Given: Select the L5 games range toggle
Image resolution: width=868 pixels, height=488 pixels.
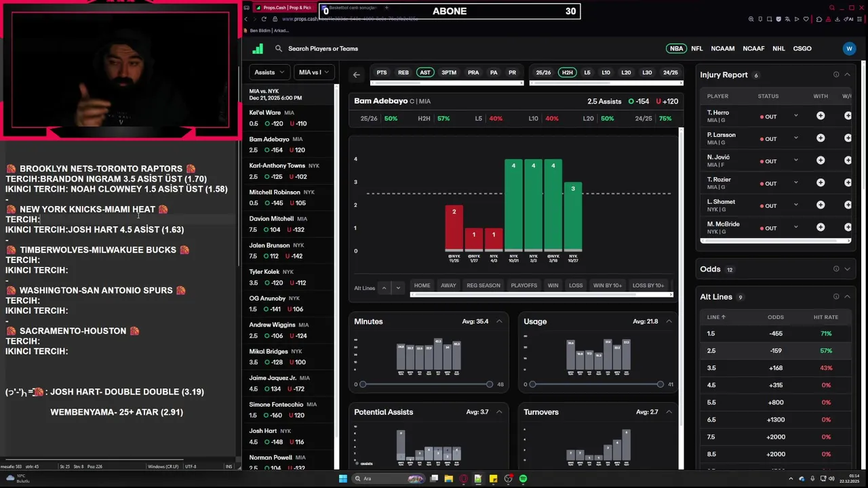Looking at the screenshot, I should pyautogui.click(x=587, y=73).
